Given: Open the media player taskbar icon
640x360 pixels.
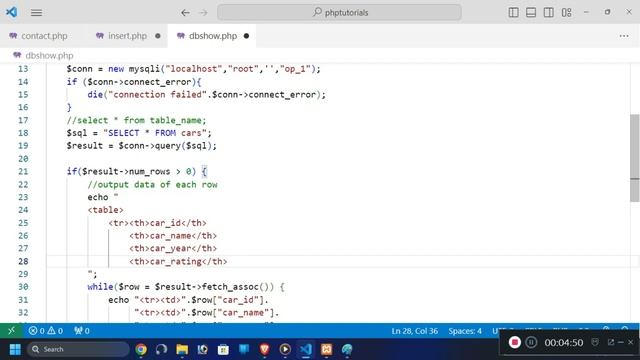Looking at the screenshot, I should [285, 349].
